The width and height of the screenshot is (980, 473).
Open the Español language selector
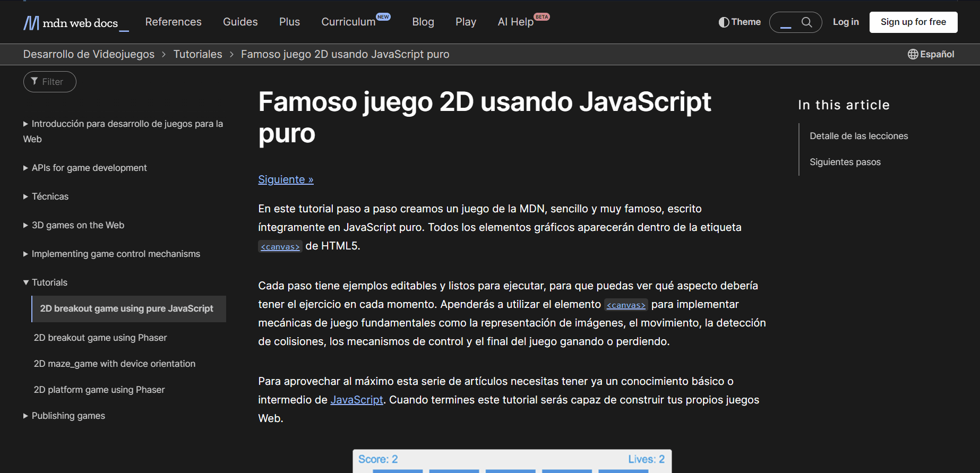pyautogui.click(x=931, y=54)
